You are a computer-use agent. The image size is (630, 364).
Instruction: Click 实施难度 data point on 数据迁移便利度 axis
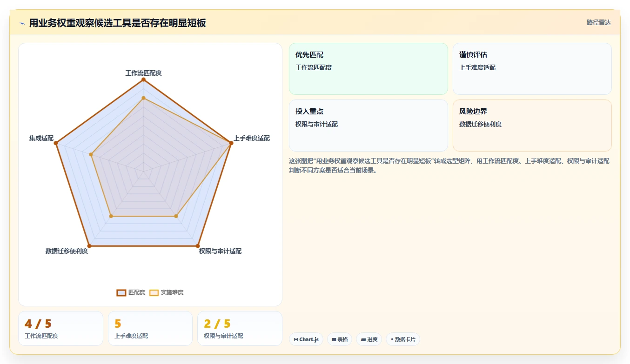click(x=111, y=216)
